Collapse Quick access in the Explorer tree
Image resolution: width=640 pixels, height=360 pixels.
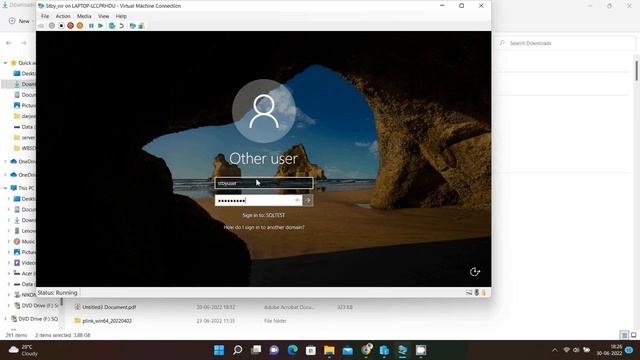click(5, 63)
